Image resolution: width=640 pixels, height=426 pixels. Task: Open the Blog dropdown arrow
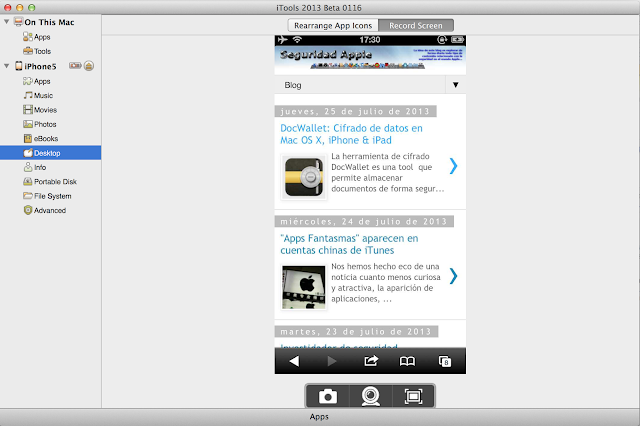456,85
